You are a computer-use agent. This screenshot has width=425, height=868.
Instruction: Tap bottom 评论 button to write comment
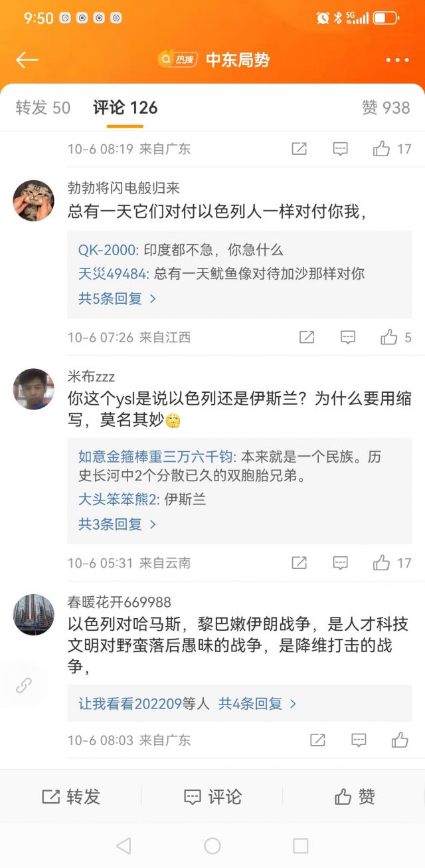coord(212,796)
